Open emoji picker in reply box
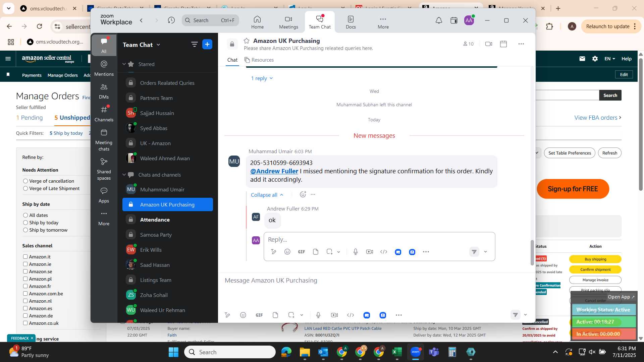This screenshot has width=644, height=362. [287, 252]
